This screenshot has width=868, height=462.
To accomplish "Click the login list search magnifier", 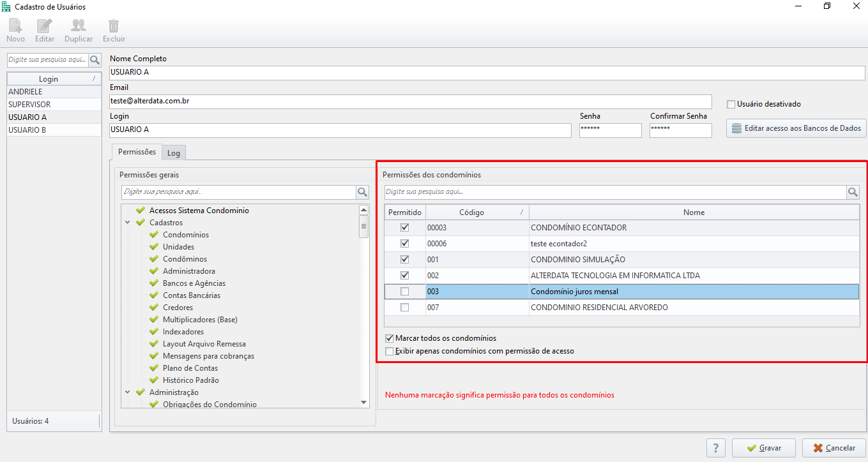I will click(95, 60).
